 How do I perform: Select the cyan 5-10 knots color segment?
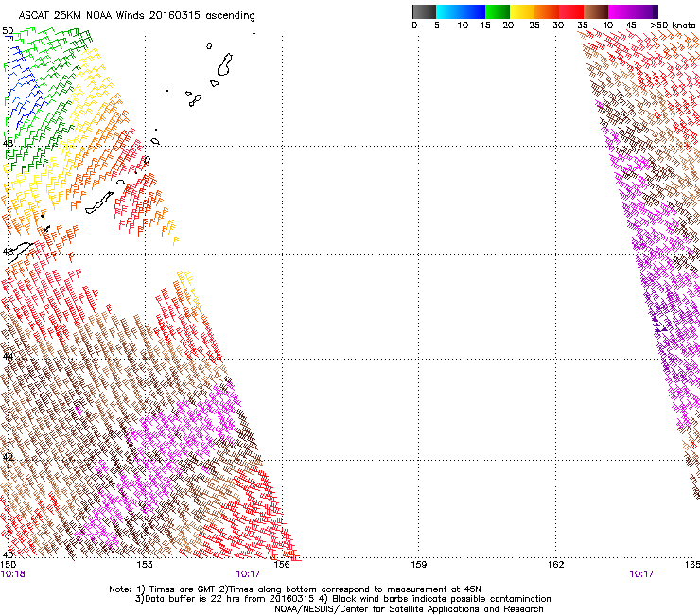pyautogui.click(x=447, y=11)
